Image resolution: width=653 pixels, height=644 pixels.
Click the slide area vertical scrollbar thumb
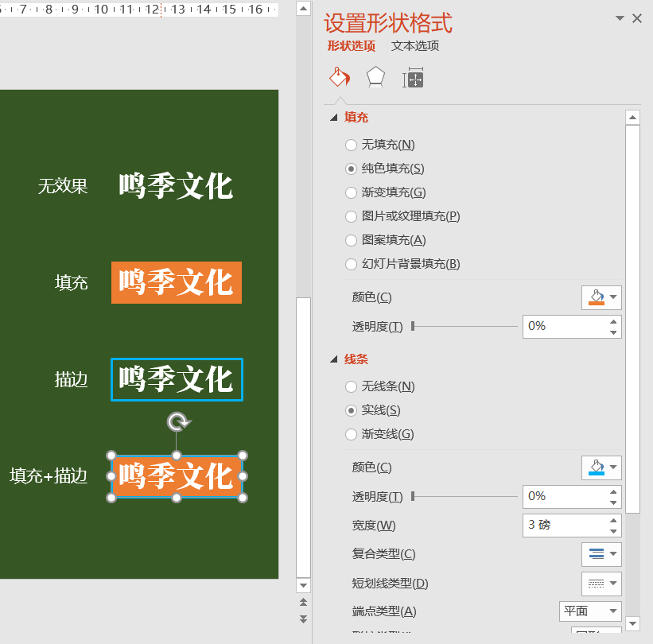coord(304,437)
